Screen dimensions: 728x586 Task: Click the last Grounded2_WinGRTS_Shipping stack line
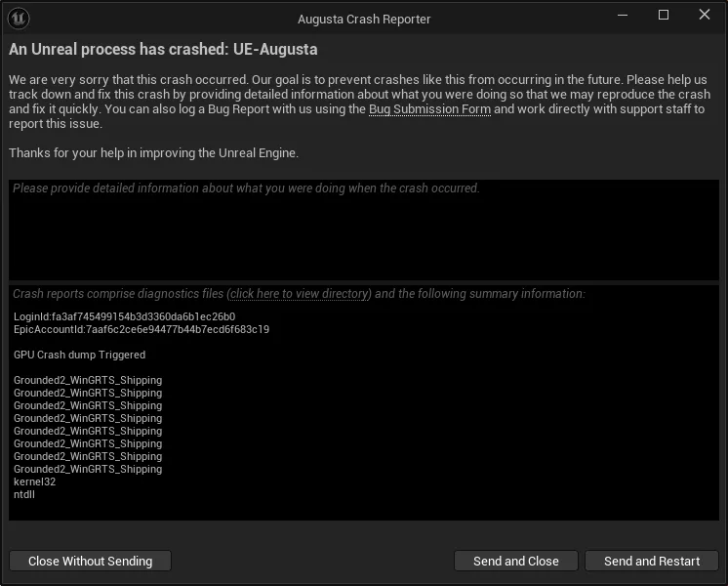coord(88,470)
